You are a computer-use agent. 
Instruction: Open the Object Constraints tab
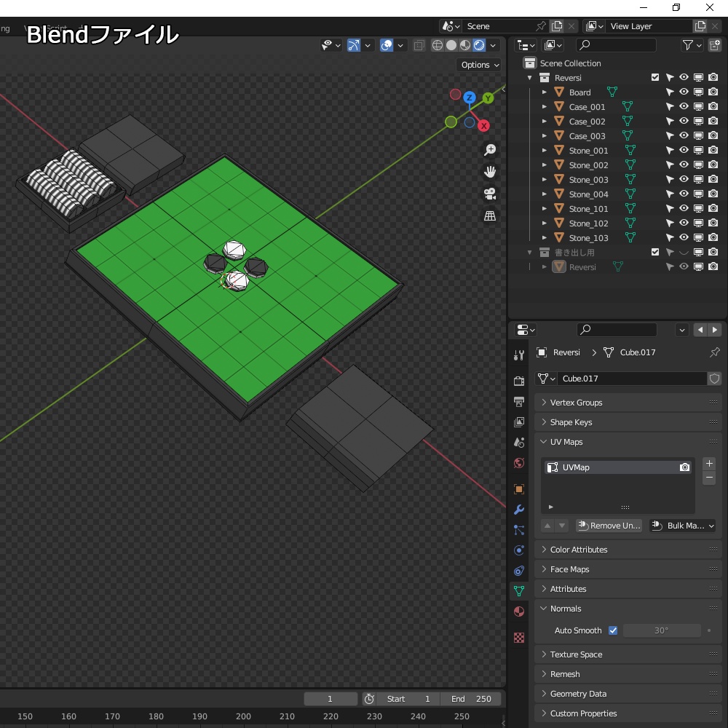tap(518, 571)
